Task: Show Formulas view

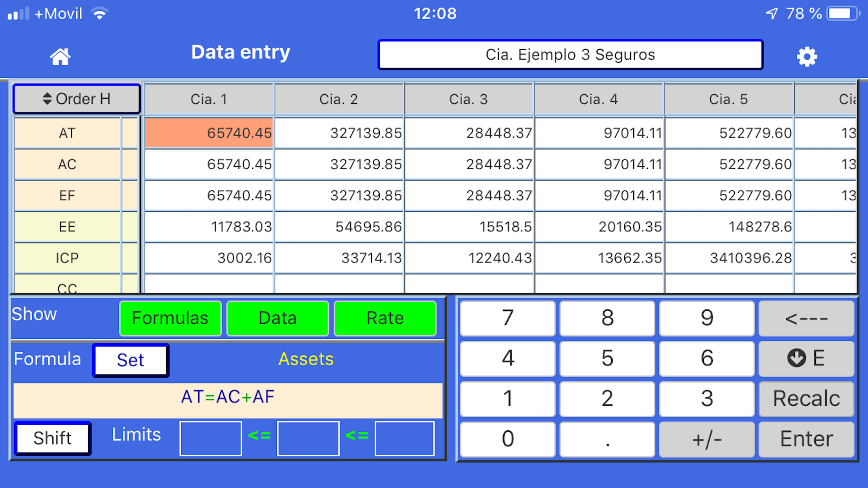Action: tap(170, 318)
